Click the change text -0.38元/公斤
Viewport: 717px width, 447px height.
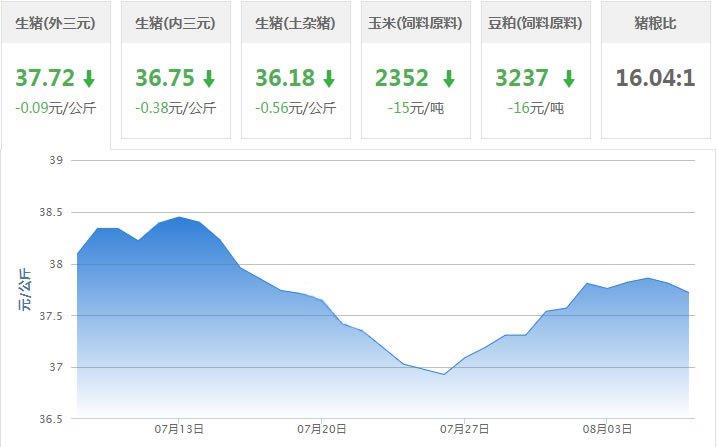pyautogui.click(x=176, y=108)
